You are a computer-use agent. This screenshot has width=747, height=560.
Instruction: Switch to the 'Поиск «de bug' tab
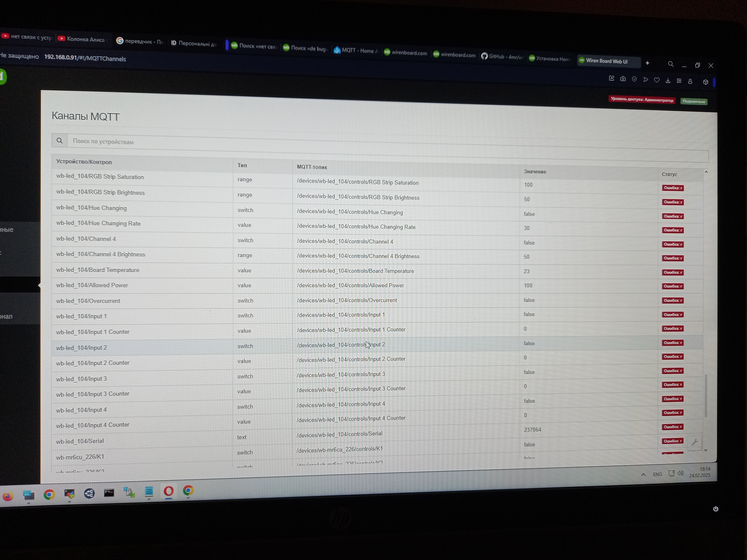point(305,48)
